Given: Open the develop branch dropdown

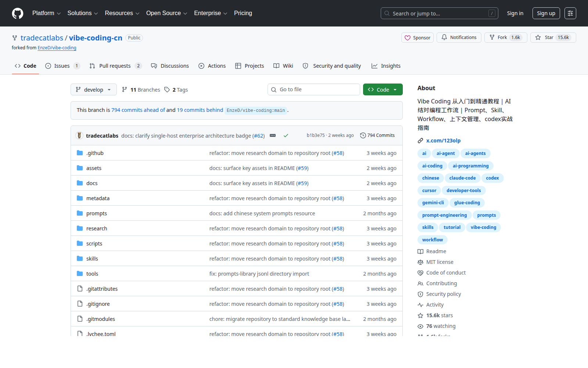Looking at the screenshot, I should click(x=94, y=89).
